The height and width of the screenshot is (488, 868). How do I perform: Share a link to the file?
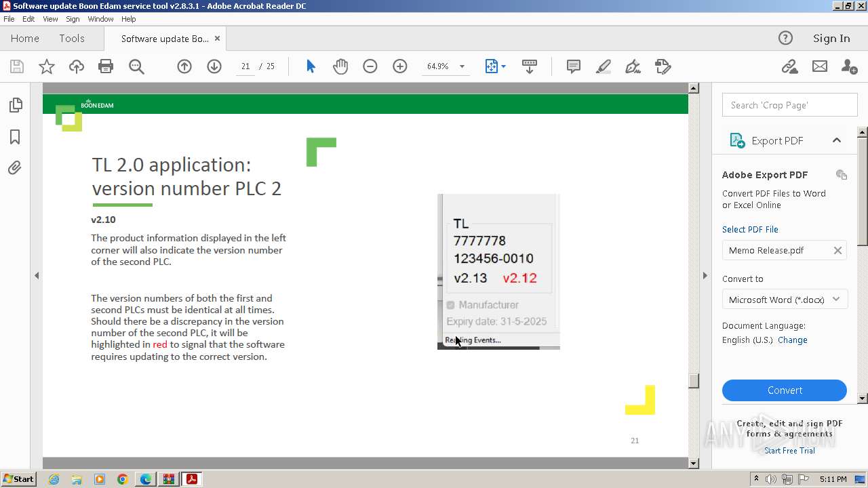[x=789, y=66]
